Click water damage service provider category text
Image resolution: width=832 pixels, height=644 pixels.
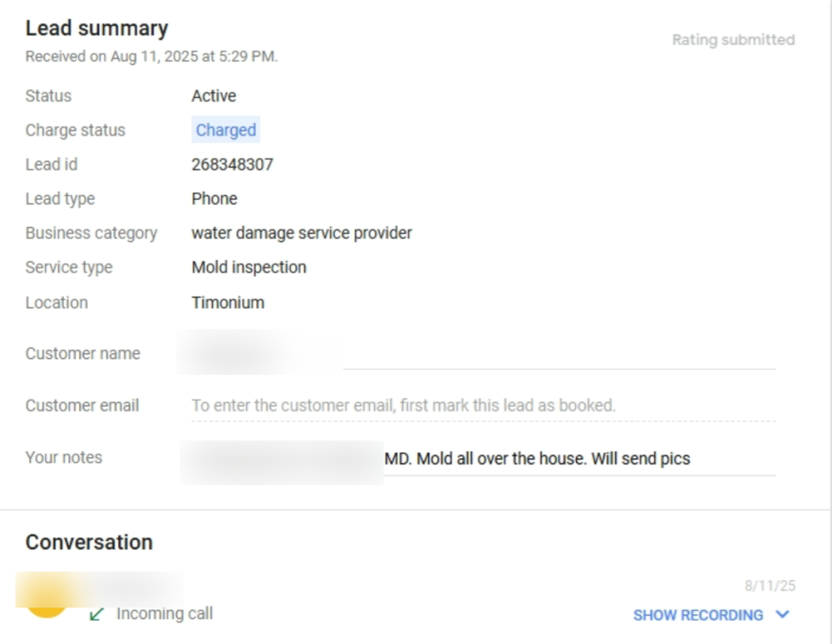[301, 233]
